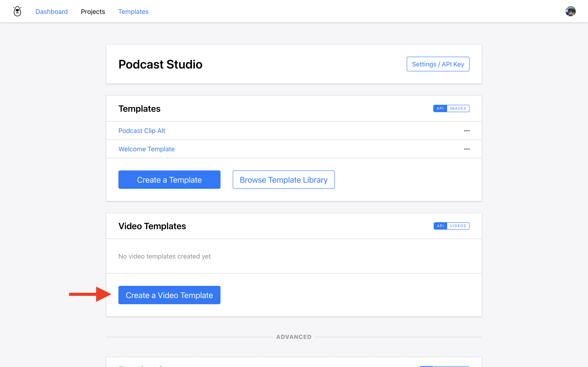Click the IMAGES badge label
Viewport: 588px width, 367px height.
[458, 108]
